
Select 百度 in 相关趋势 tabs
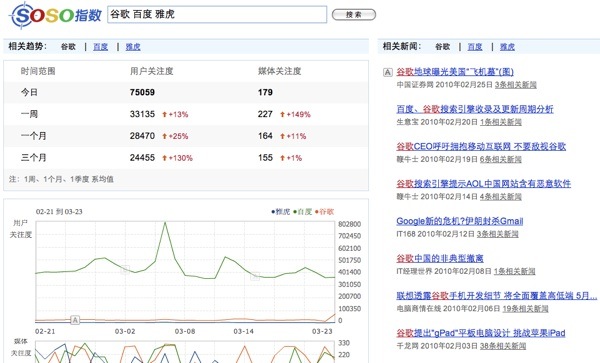point(100,47)
